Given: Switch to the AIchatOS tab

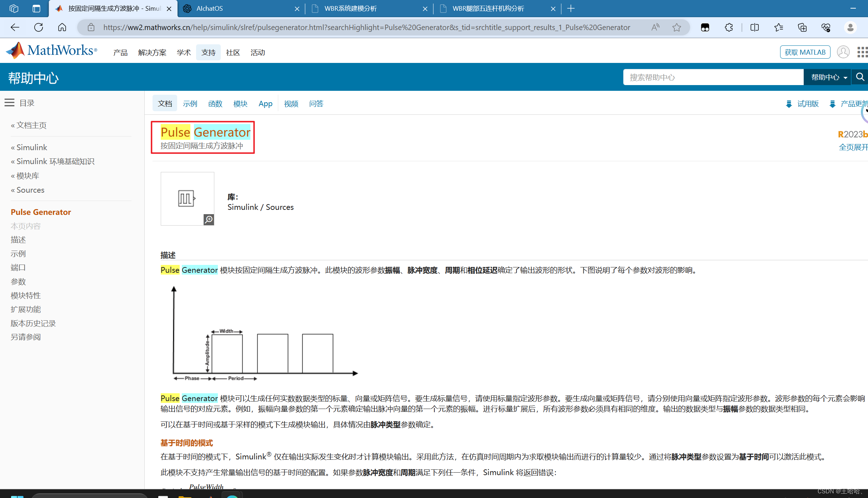Looking at the screenshot, I should point(241,9).
